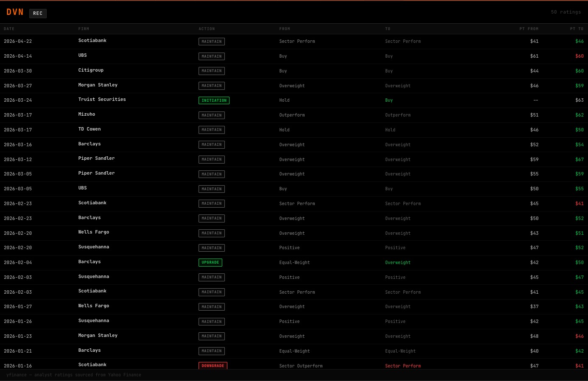Screen dimensions: 588x381
Task: Click MAINTAIN badge in Mizuho row
Action: coord(212,115)
